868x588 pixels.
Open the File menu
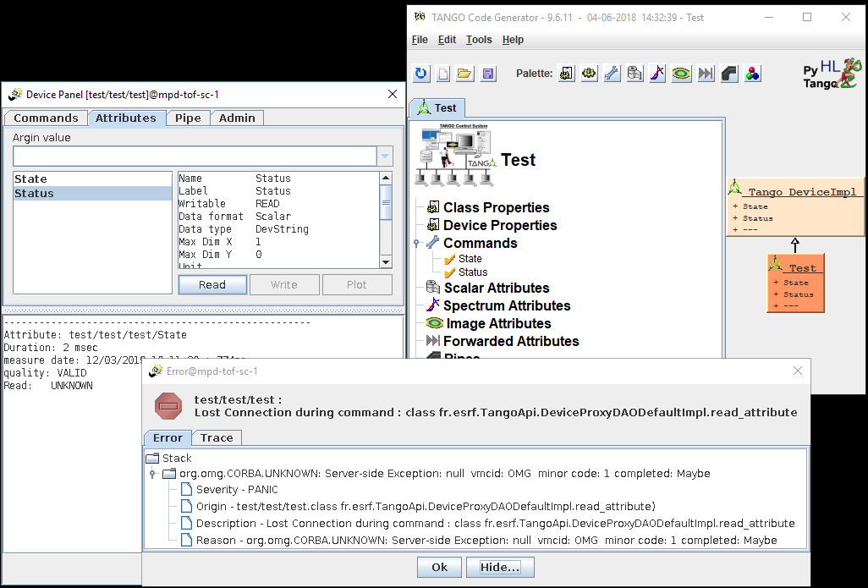coord(420,39)
